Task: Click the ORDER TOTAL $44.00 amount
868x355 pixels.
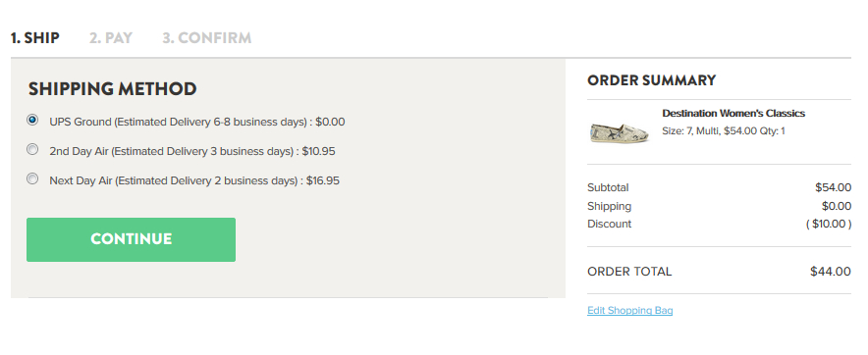Action: point(831,272)
